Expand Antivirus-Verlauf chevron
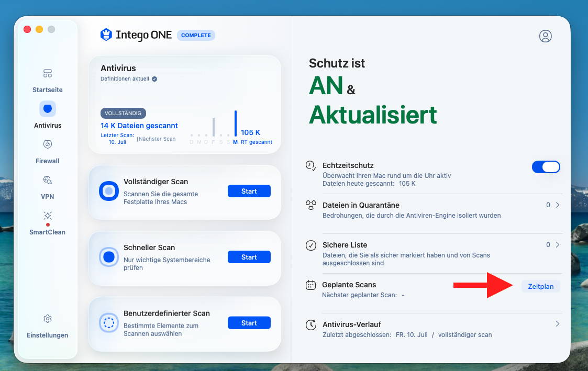The image size is (588, 371). click(x=558, y=324)
